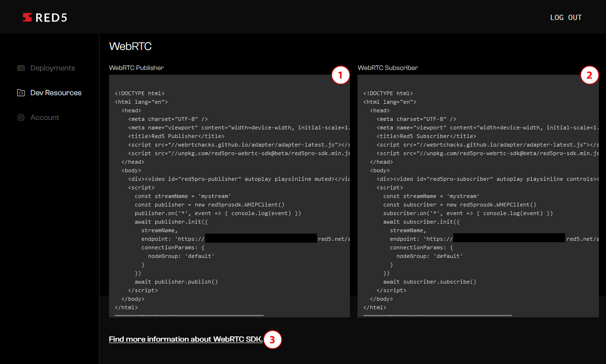The width and height of the screenshot is (606, 364).
Task: Click the meta viewport line in Subscriber code
Action: (487, 128)
